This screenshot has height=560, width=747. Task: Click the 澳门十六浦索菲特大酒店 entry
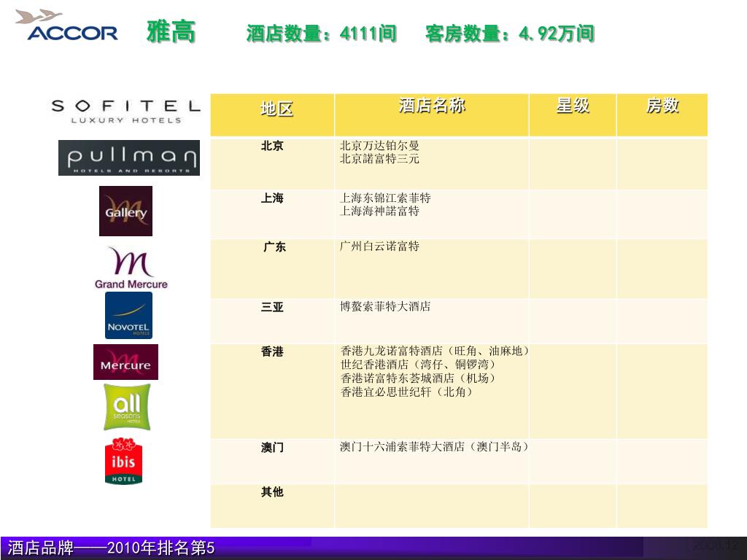click(x=435, y=447)
